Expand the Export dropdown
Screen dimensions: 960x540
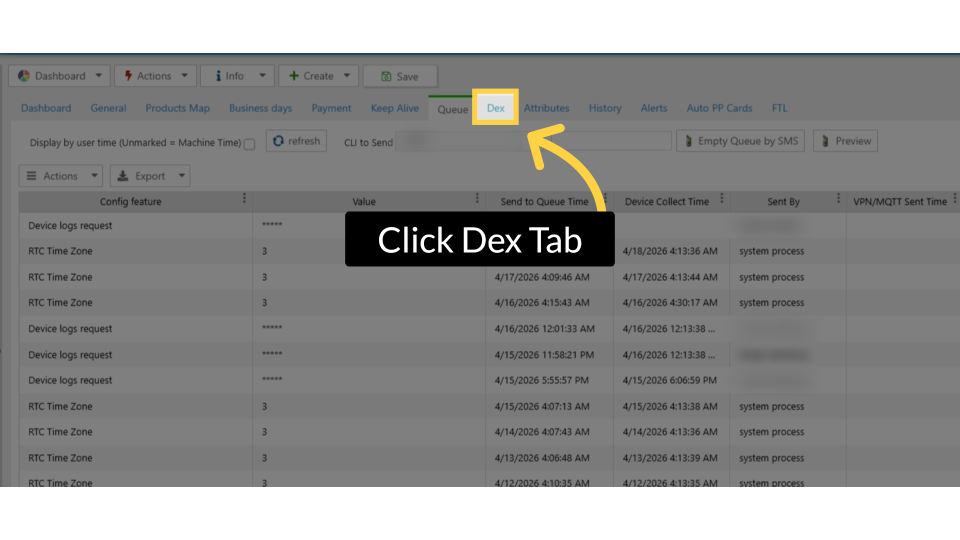182,176
